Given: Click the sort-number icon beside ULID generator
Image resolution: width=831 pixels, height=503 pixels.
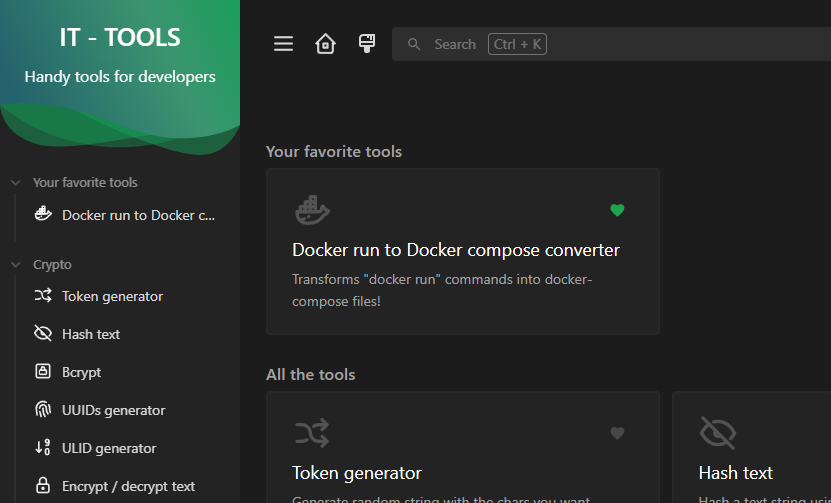Looking at the screenshot, I should coord(43,447).
